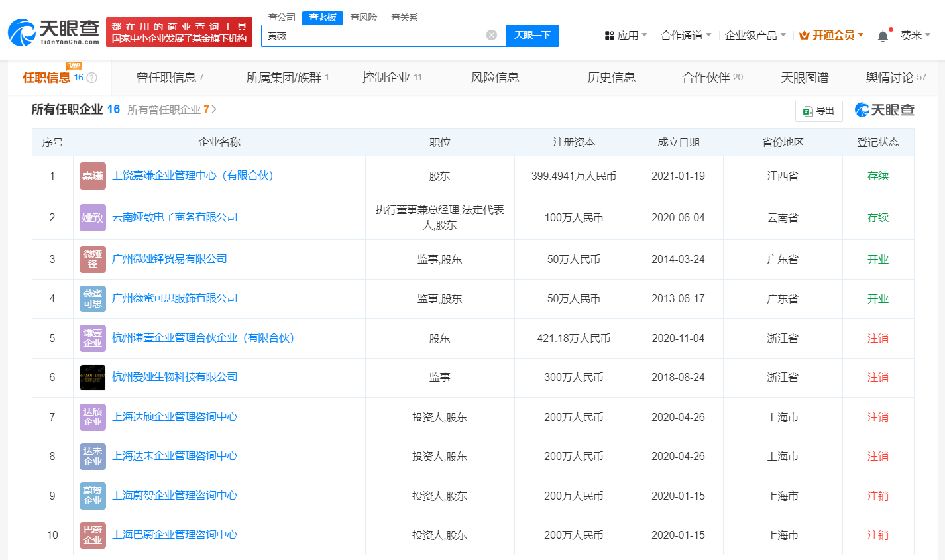Screen dimensions: 945x560
Task: Click the 嘉谦 company logo icon
Action: (x=93, y=176)
